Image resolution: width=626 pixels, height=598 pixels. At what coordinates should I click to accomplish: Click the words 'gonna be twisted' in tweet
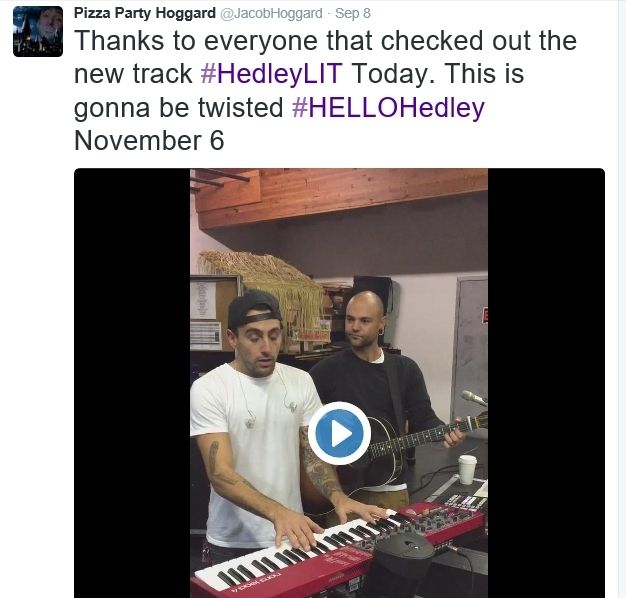pos(178,108)
